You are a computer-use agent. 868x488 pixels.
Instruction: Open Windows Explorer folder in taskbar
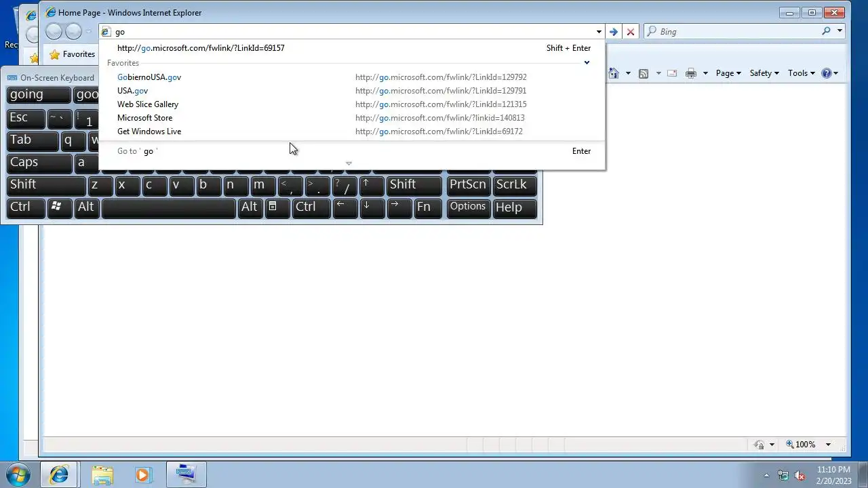pos(102,474)
